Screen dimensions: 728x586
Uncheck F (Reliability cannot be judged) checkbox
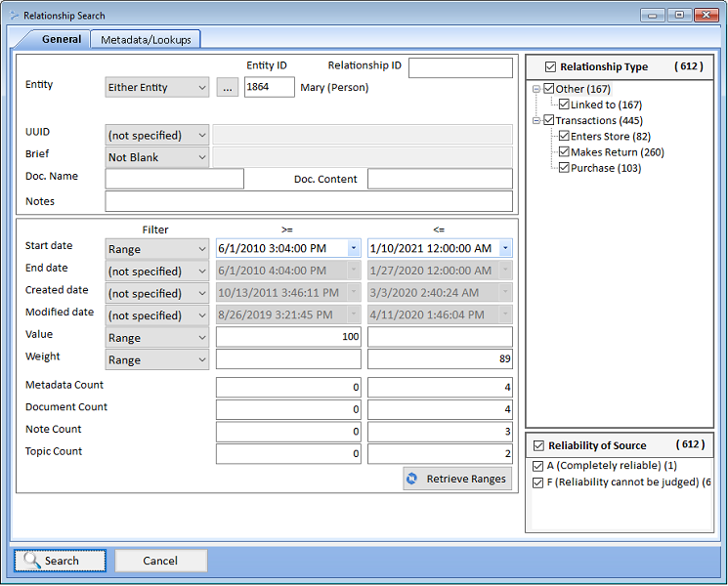[x=538, y=482]
